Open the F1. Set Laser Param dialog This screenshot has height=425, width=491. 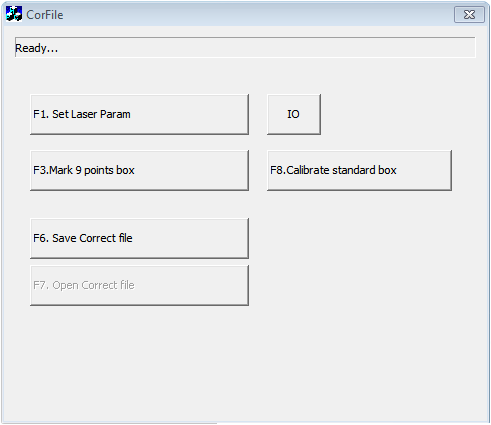coord(139,114)
